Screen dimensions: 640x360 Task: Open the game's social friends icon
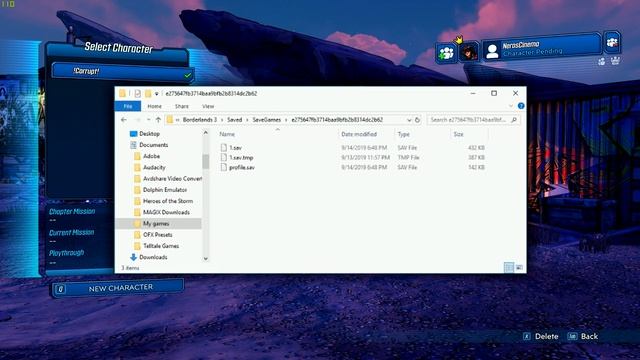coord(446,53)
